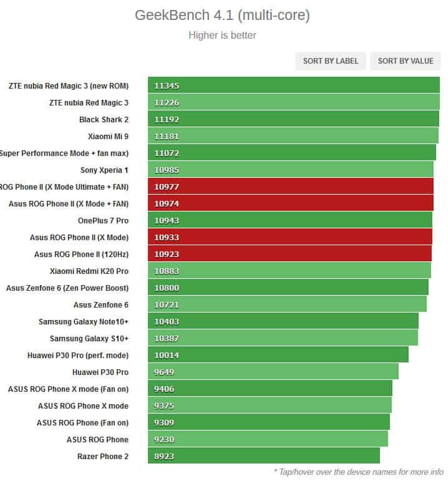Select the red bar with score 10933
Screen dimensions: 448x481
[290, 237]
